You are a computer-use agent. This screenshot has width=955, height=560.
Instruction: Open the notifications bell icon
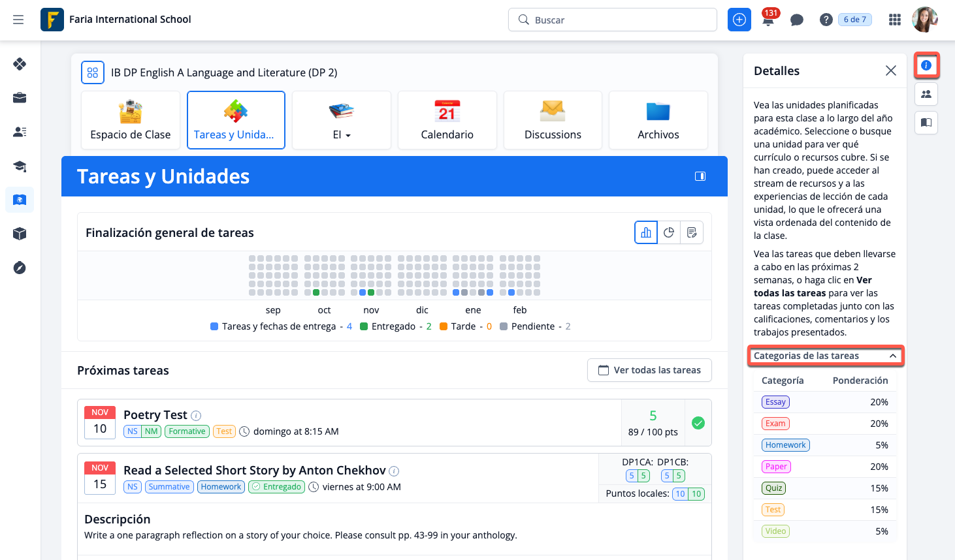point(768,20)
